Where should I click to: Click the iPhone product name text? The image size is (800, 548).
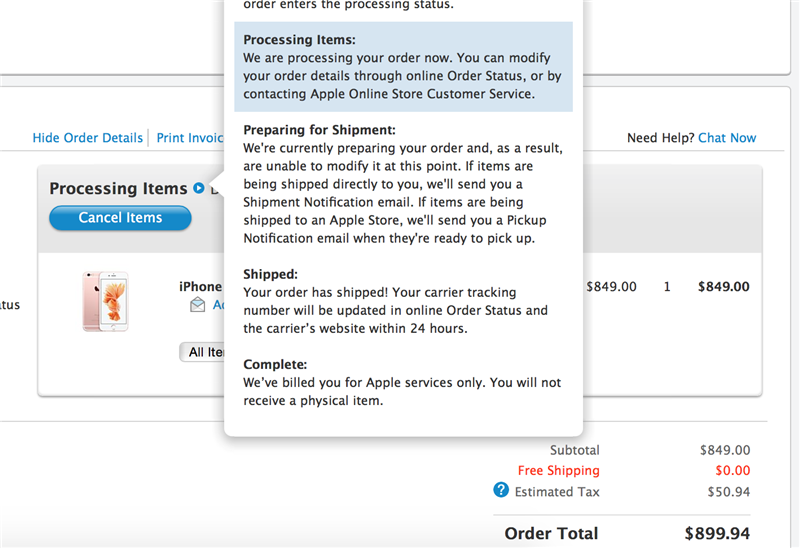point(201,287)
